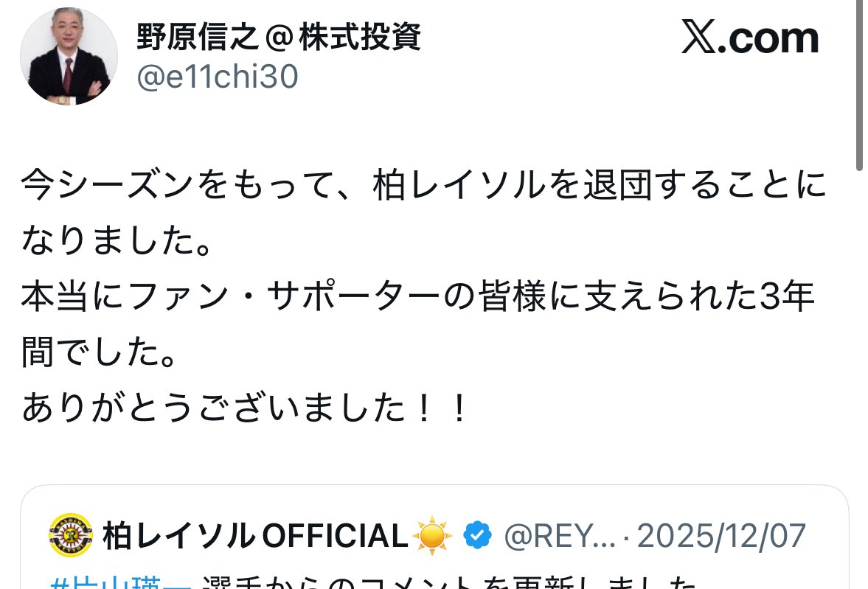The height and width of the screenshot is (589, 868).
Task: Open the Kashiwa Reysol crest avatar
Action: (x=70, y=534)
